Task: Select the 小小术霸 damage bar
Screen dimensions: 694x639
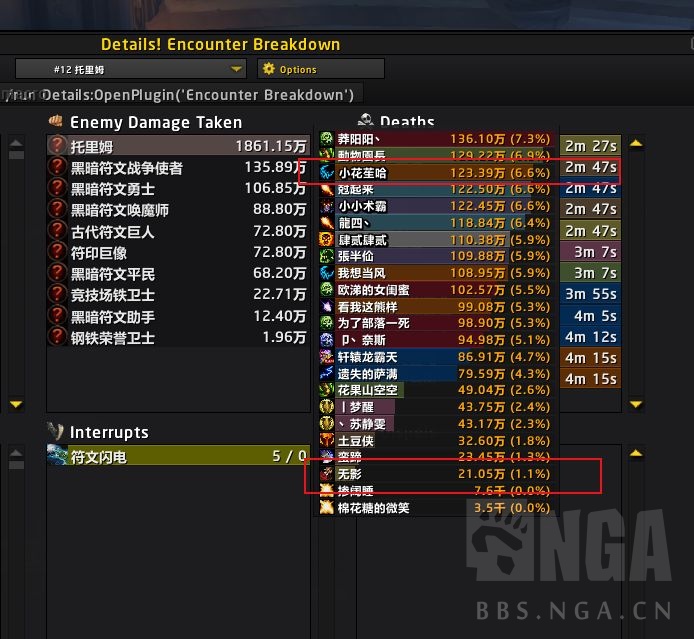Action: point(438,206)
